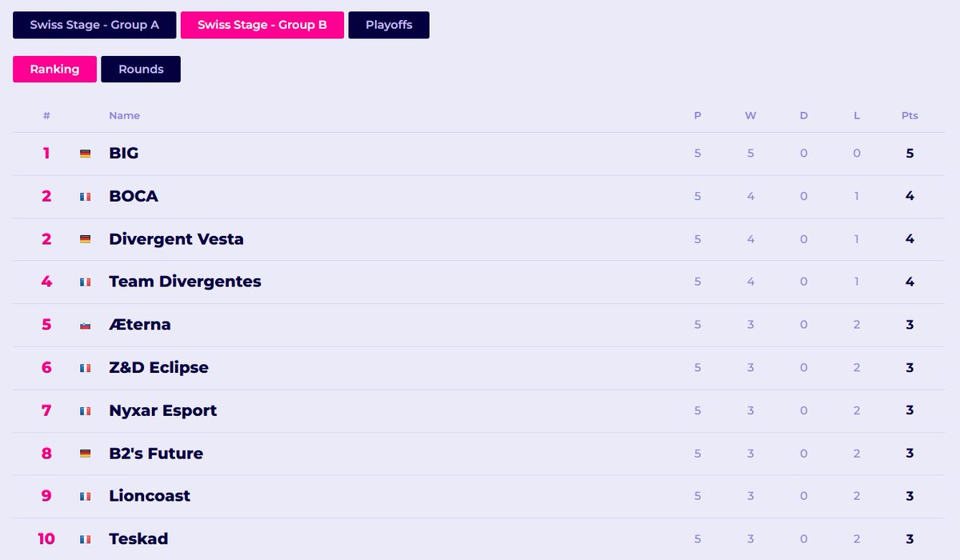The height and width of the screenshot is (560, 960).
Task: Open the Divergent Vesta team entry
Action: 176,239
